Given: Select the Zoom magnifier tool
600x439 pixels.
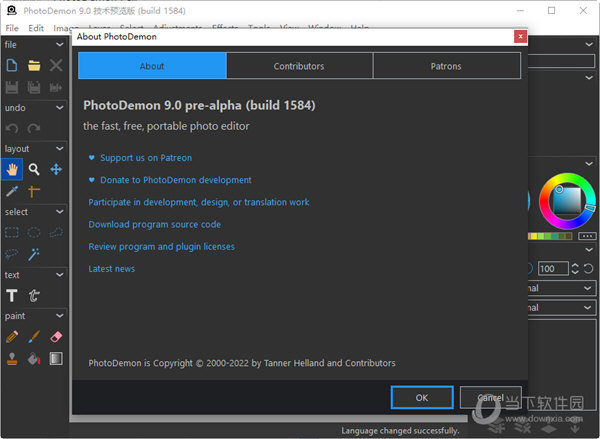Looking at the screenshot, I should pyautogui.click(x=34, y=169).
